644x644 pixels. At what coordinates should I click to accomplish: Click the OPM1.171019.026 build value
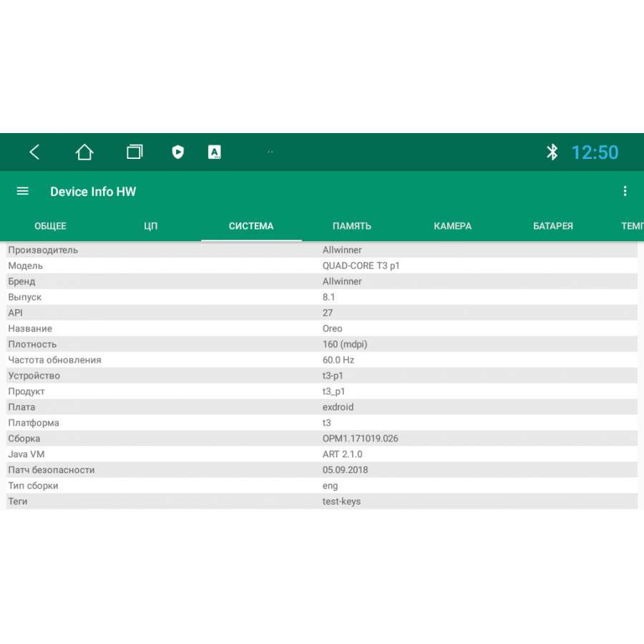pyautogui.click(x=360, y=439)
